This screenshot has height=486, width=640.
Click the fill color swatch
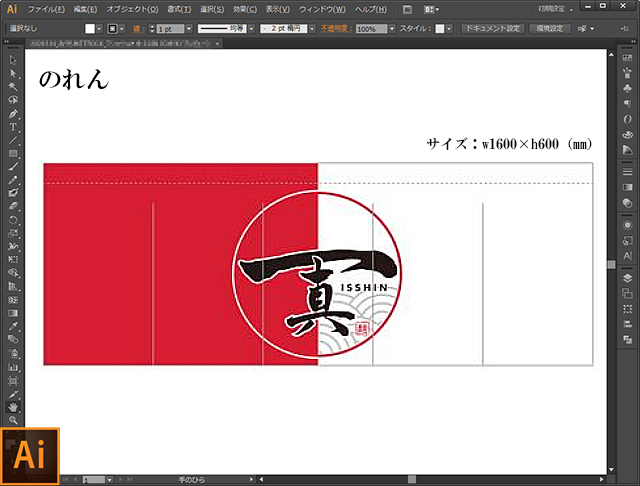(90, 29)
